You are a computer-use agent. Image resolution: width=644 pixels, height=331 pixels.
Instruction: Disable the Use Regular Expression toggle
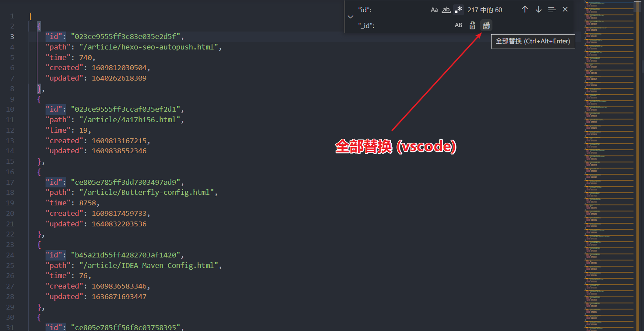[x=458, y=10]
